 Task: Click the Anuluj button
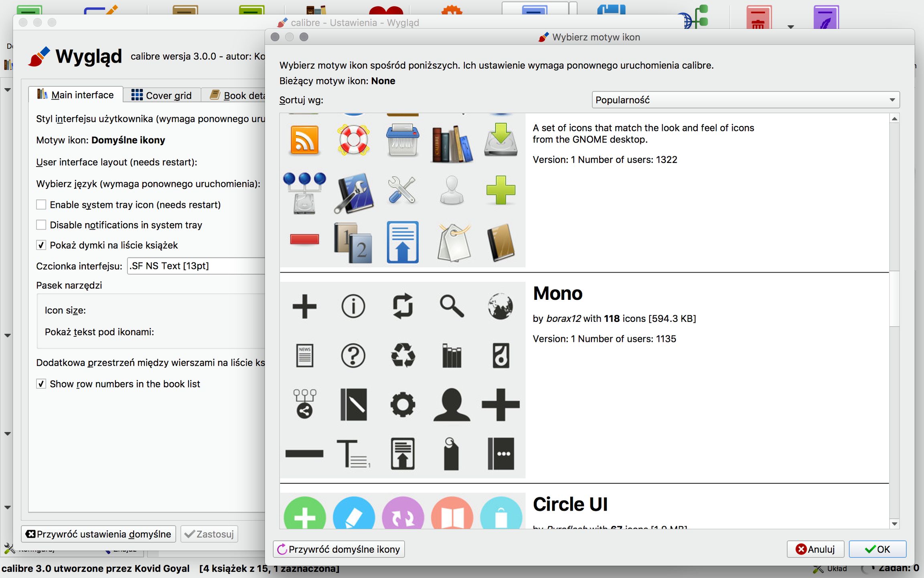pos(815,549)
